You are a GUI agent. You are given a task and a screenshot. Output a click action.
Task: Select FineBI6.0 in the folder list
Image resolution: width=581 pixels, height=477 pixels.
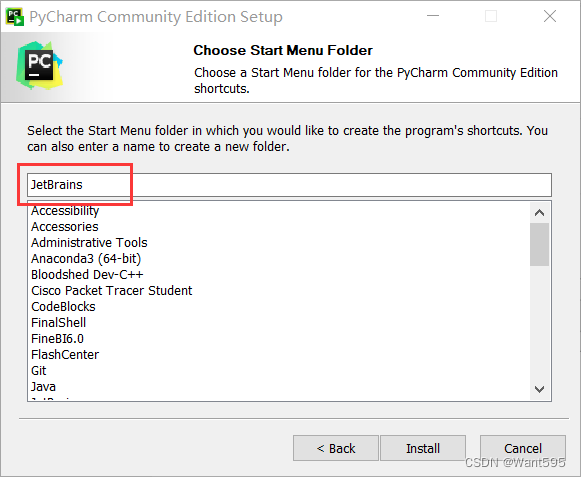57,338
